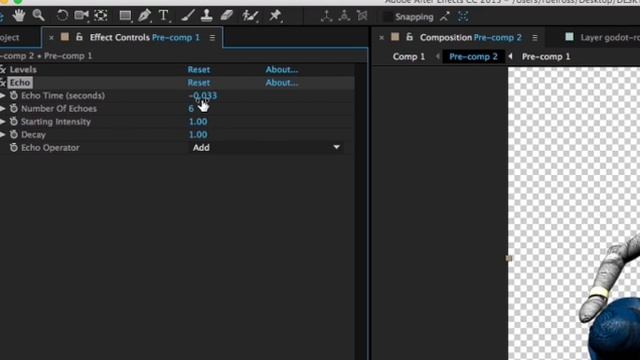Expand Echo Time property triangle

pos(2,96)
